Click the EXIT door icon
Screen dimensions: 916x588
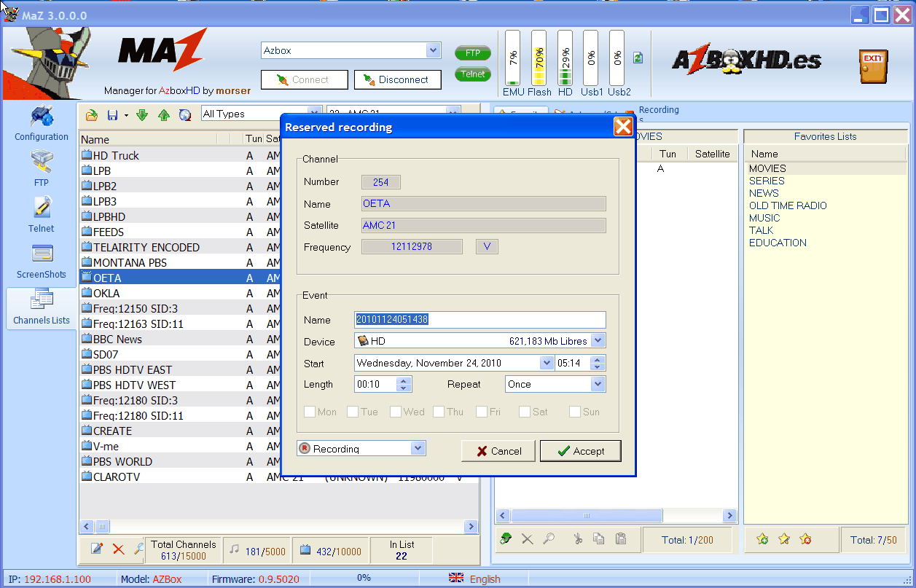[873, 67]
